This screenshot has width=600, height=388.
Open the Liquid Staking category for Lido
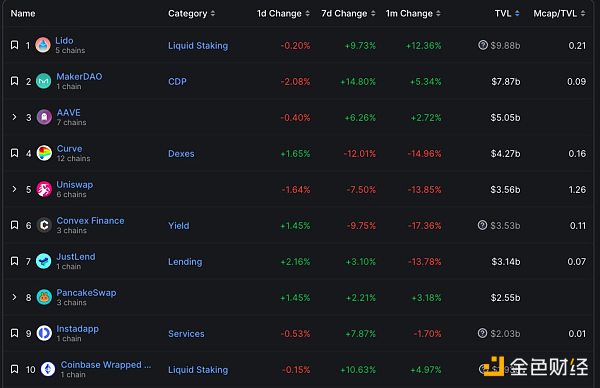(x=198, y=46)
